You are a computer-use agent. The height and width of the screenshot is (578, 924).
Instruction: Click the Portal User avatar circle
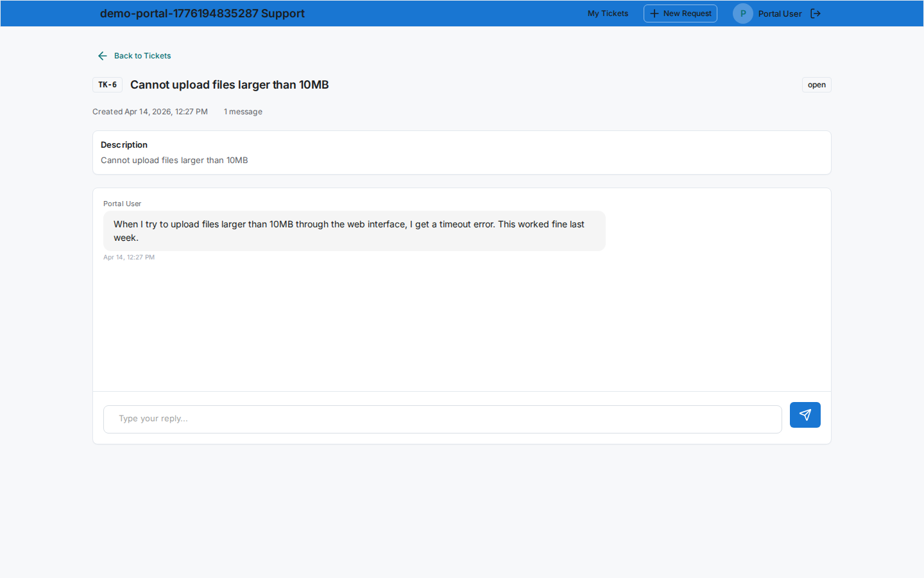(742, 13)
